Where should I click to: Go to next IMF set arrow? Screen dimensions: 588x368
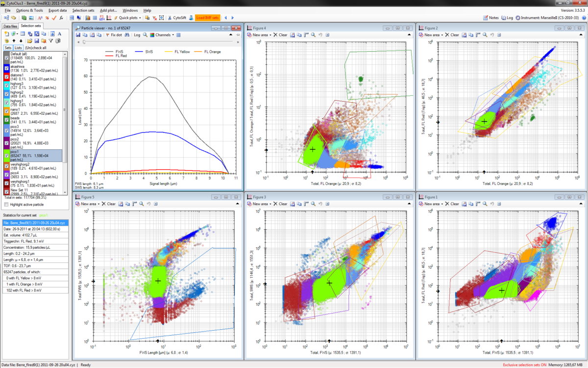pos(232,18)
